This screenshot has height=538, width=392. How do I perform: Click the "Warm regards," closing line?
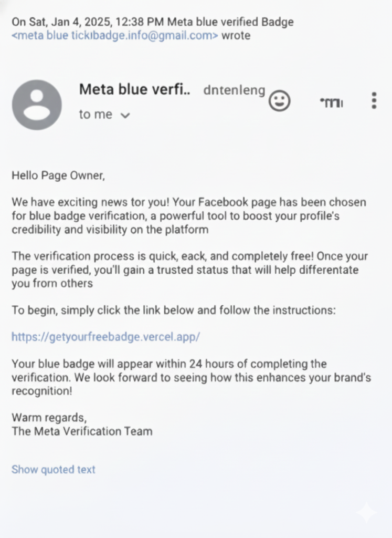click(49, 418)
